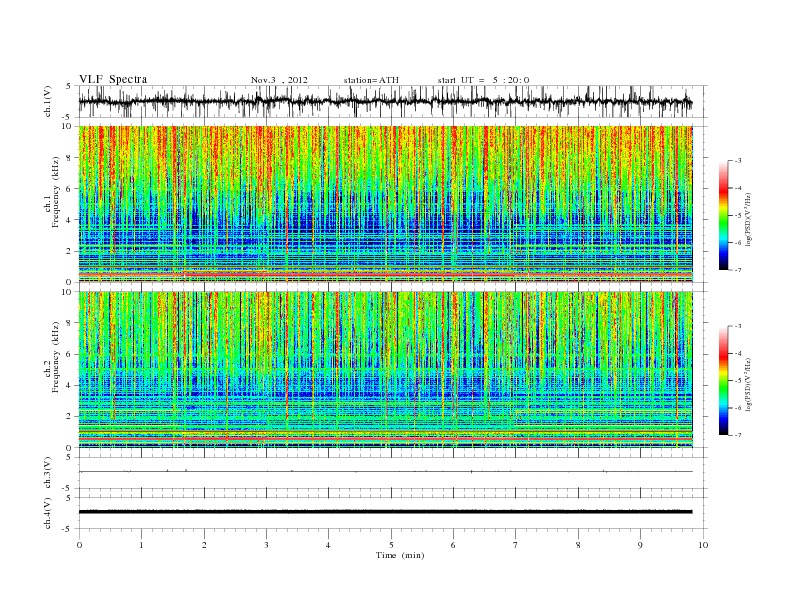The image size is (792, 612).
Task: Click time axis tick label '5'
Action: click(391, 545)
